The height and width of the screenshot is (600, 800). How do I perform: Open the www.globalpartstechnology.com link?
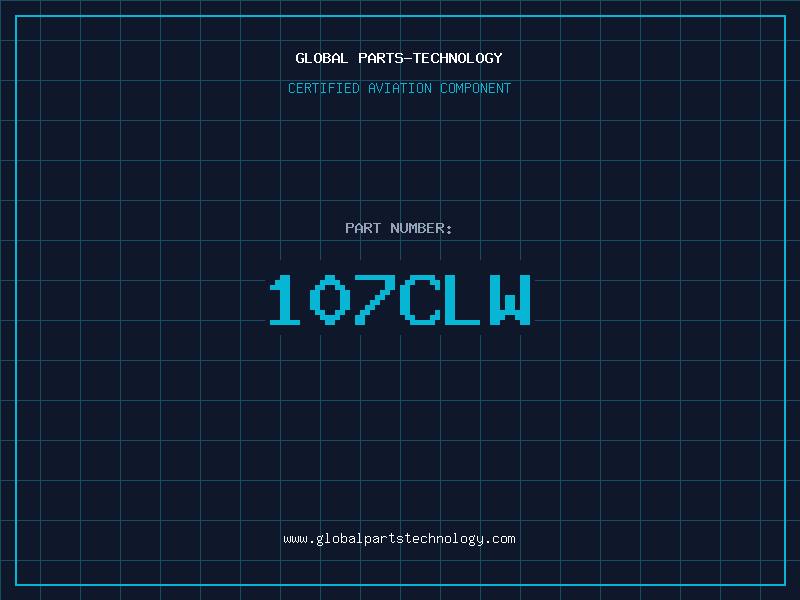pos(399,539)
